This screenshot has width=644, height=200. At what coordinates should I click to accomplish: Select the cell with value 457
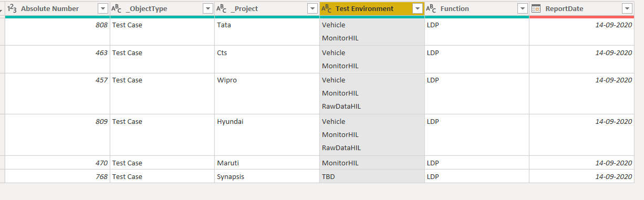pos(57,93)
